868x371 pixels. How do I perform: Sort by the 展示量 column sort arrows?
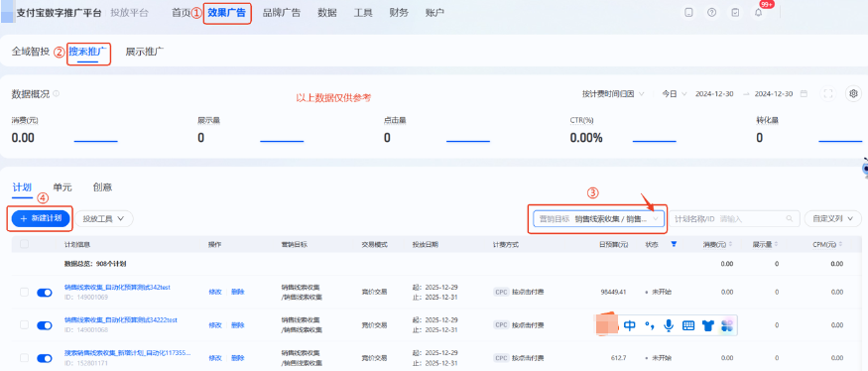(x=776, y=244)
